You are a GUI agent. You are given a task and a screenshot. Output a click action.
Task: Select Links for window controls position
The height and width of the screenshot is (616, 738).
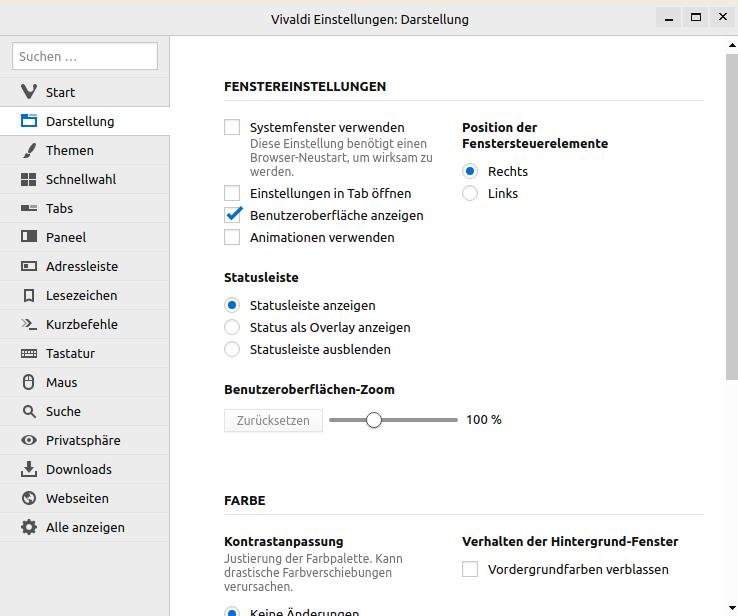[470, 193]
